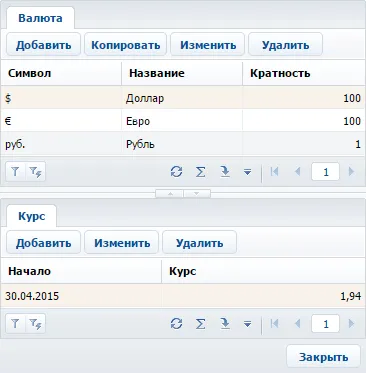Click export/download icon in Валюта footer
Viewport: 366px width, 373px height.
click(225, 172)
